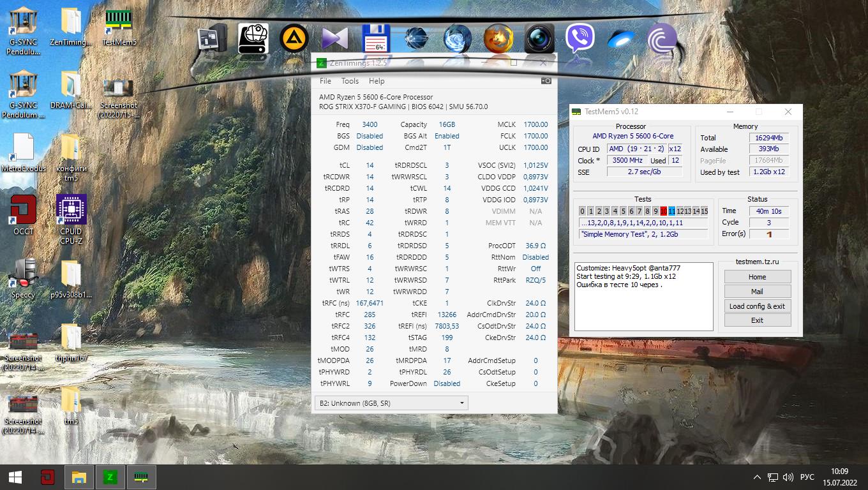Image resolution: width=868 pixels, height=490 pixels.
Task: Click the AMD Ryzen 5 5600 6-Core label in TestMem5
Action: 633,136
